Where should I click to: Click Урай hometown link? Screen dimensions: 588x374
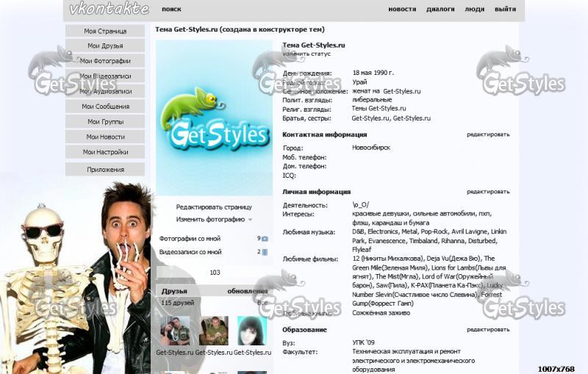click(x=359, y=82)
